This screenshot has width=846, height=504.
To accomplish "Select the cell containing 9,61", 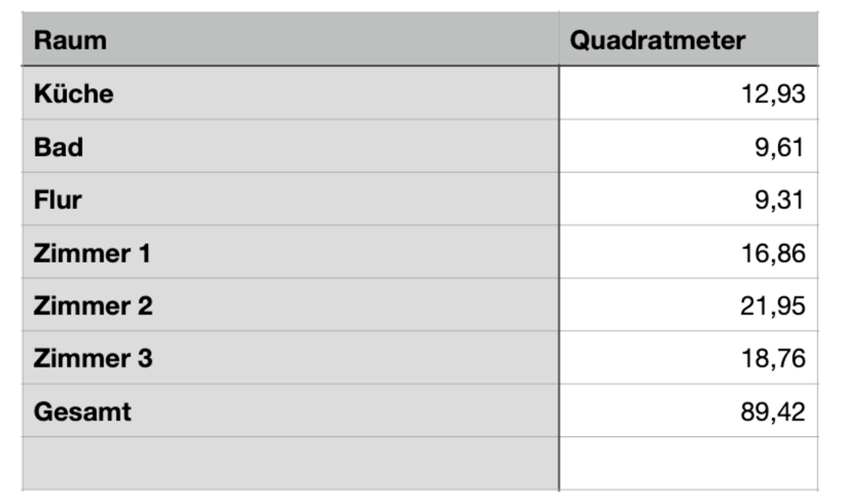I will (x=779, y=146).
